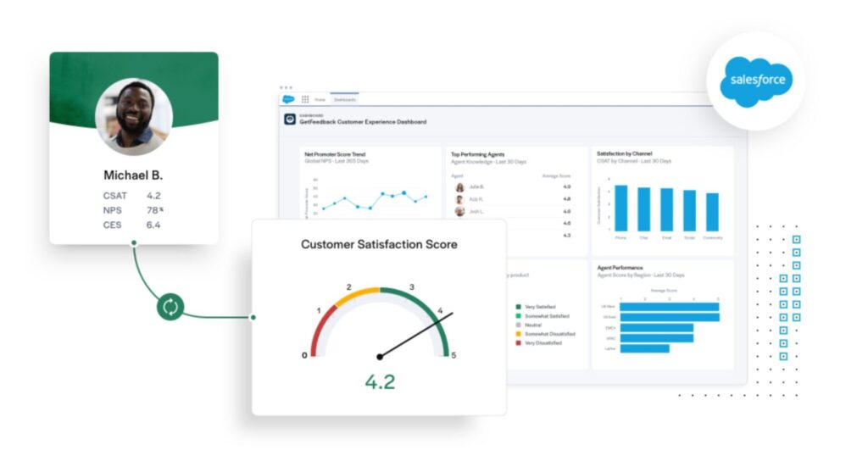Click the Net Promoter Score Trend title

pos(335,154)
